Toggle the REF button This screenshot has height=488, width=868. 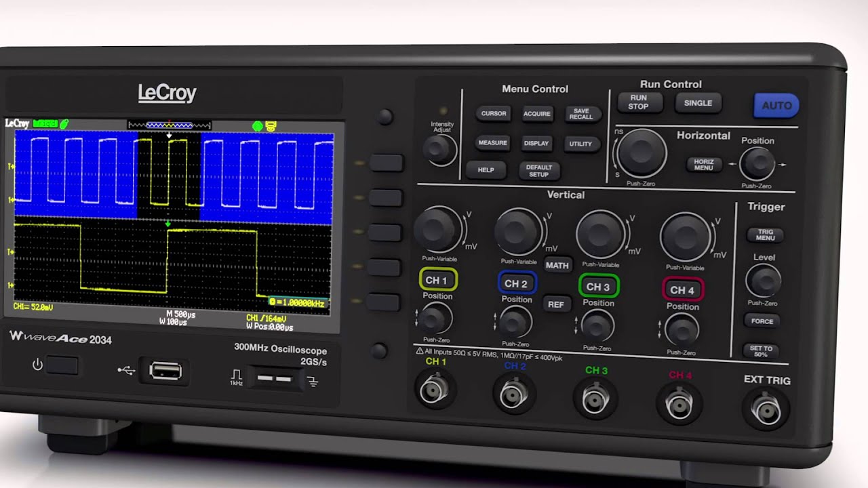[556, 304]
